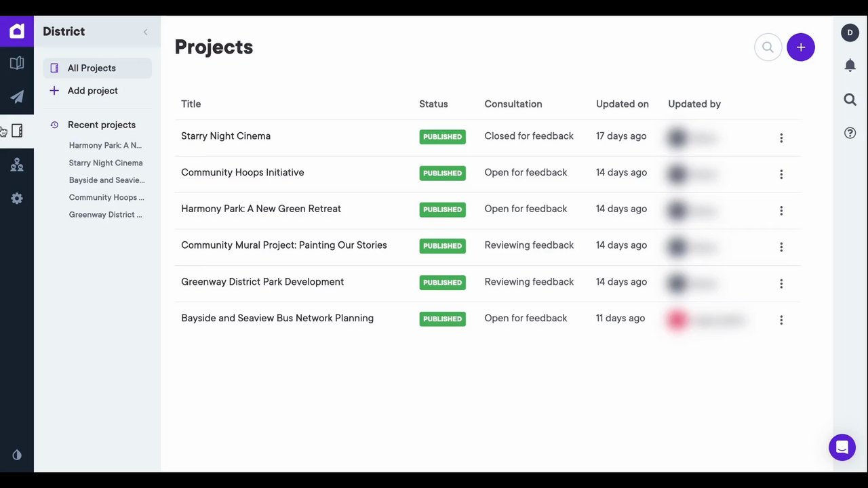Collapse the District side panel chevron
Screen dimensions: 868x488
(145, 32)
